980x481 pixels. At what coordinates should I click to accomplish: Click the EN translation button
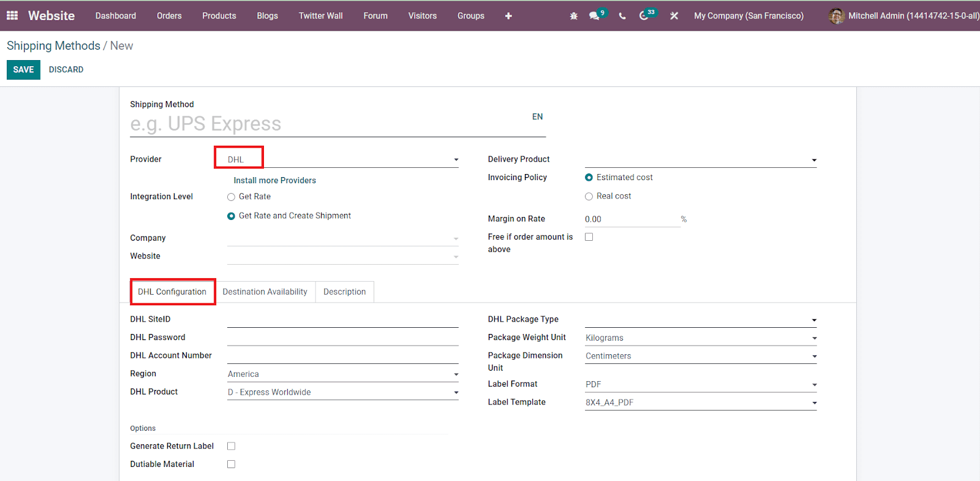[537, 117]
